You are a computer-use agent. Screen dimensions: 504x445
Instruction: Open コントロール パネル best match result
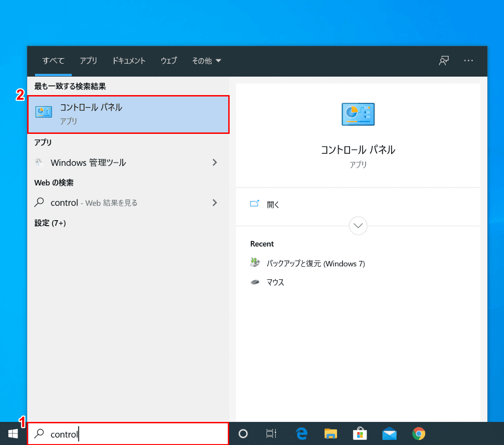tap(128, 114)
